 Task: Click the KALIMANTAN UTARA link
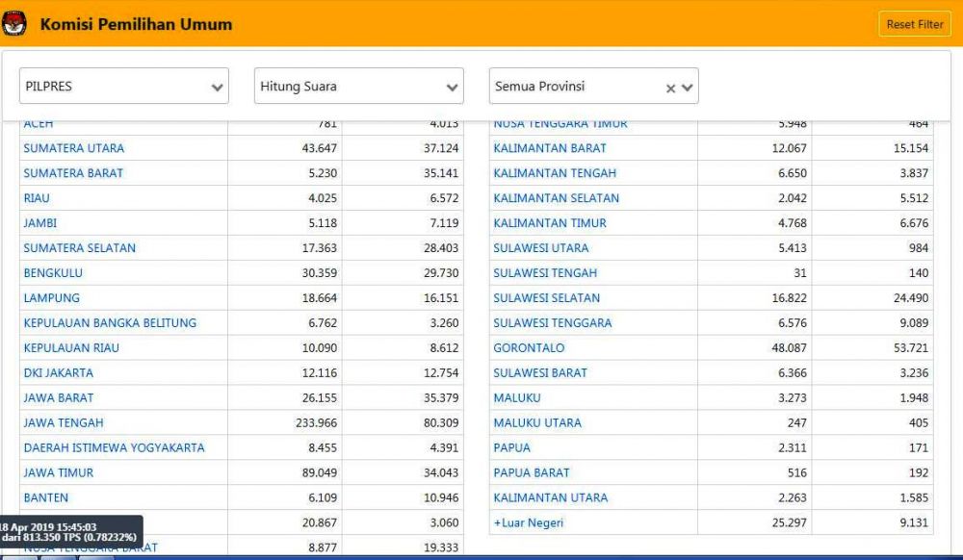click(551, 498)
